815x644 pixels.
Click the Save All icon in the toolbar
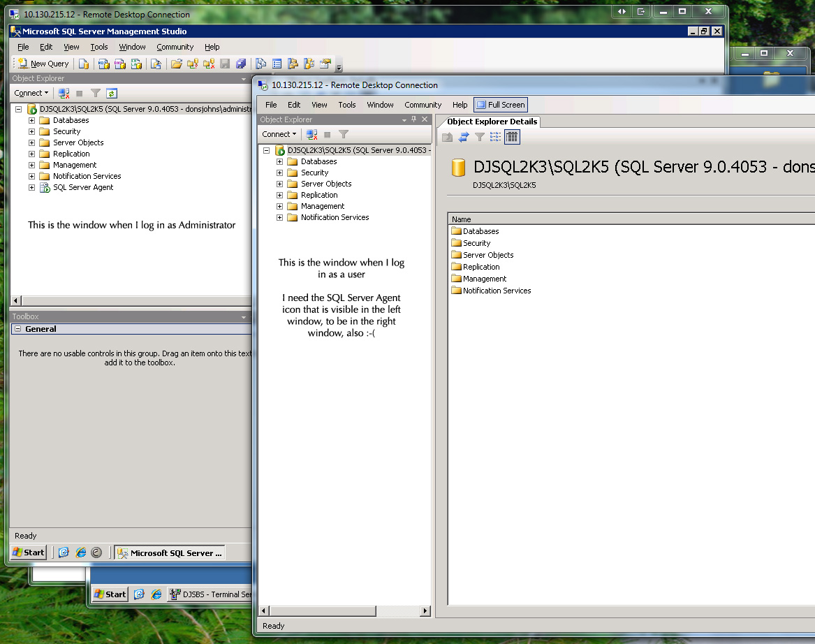(241, 64)
